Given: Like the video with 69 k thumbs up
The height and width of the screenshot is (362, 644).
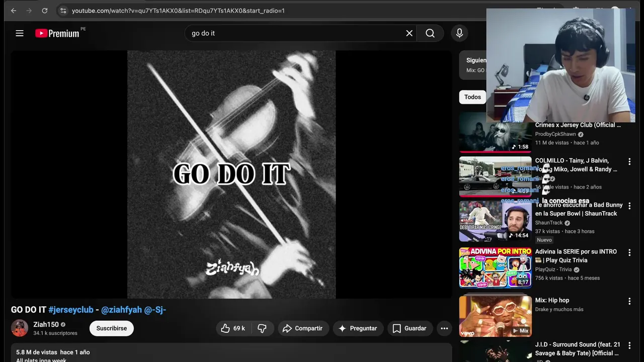Looking at the screenshot, I should (x=233, y=328).
